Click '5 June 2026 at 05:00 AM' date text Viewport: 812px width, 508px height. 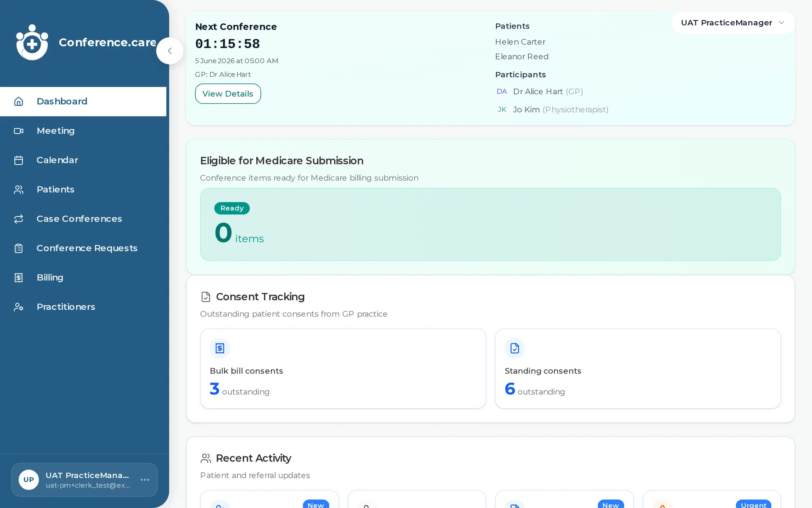[x=236, y=61]
